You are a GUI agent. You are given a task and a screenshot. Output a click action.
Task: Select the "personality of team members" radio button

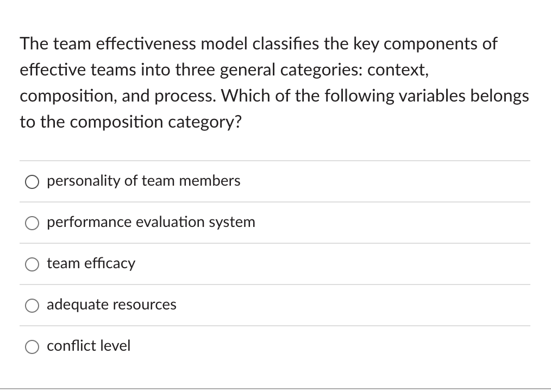(x=32, y=182)
